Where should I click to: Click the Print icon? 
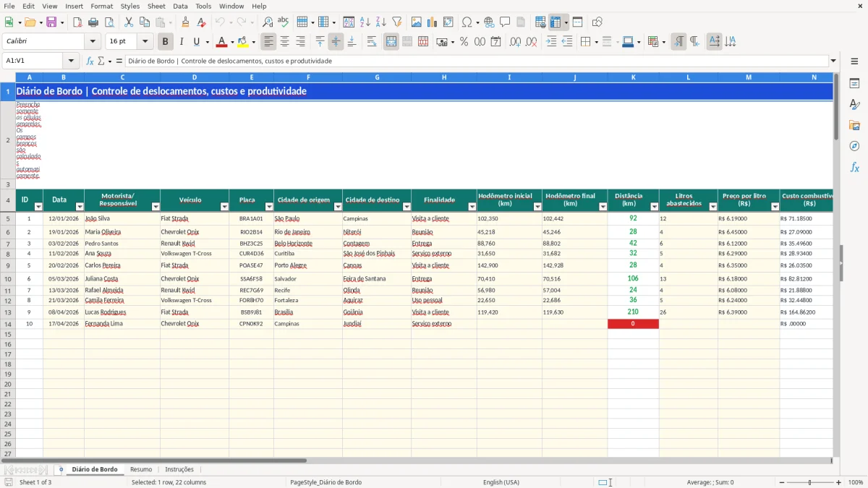click(93, 22)
